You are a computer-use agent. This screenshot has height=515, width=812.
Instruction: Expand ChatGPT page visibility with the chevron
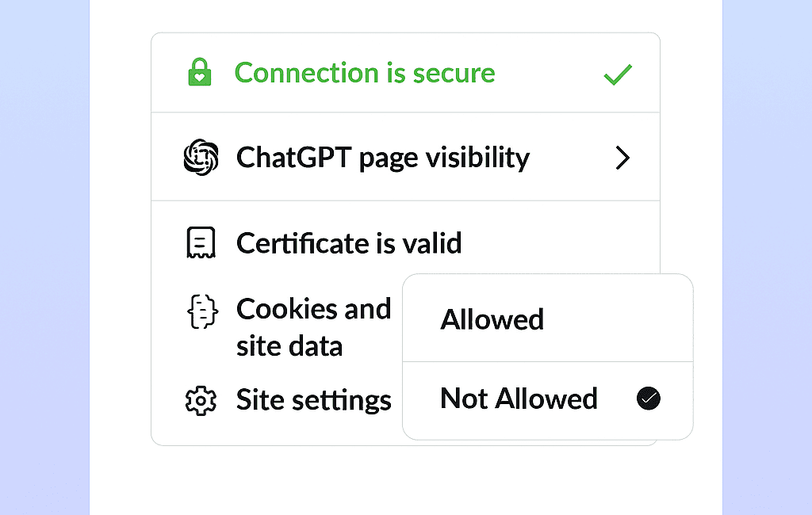(x=622, y=158)
